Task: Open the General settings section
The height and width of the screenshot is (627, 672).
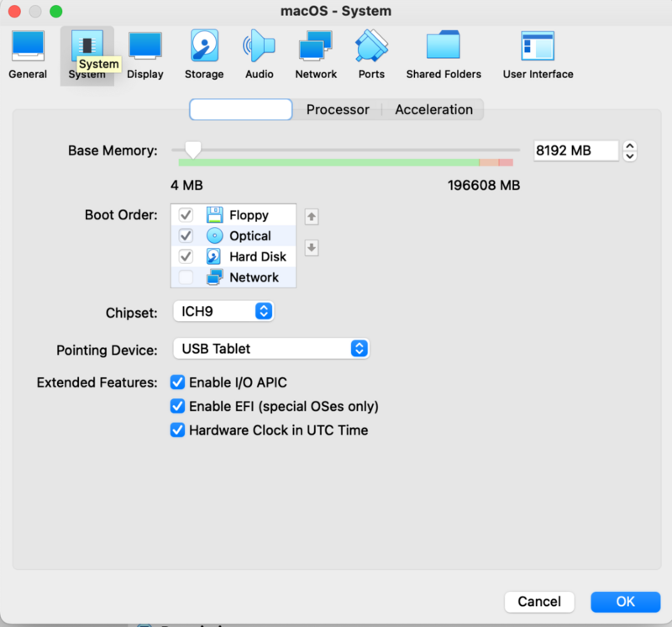Action: pos(28,55)
